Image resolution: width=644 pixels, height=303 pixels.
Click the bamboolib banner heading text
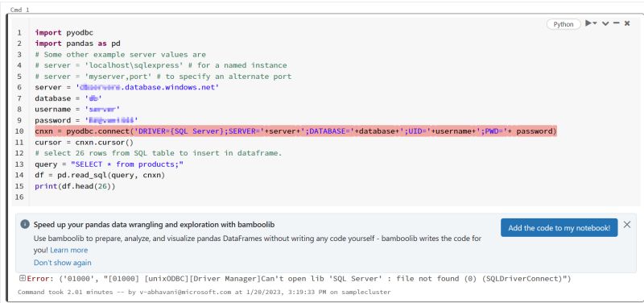154,225
